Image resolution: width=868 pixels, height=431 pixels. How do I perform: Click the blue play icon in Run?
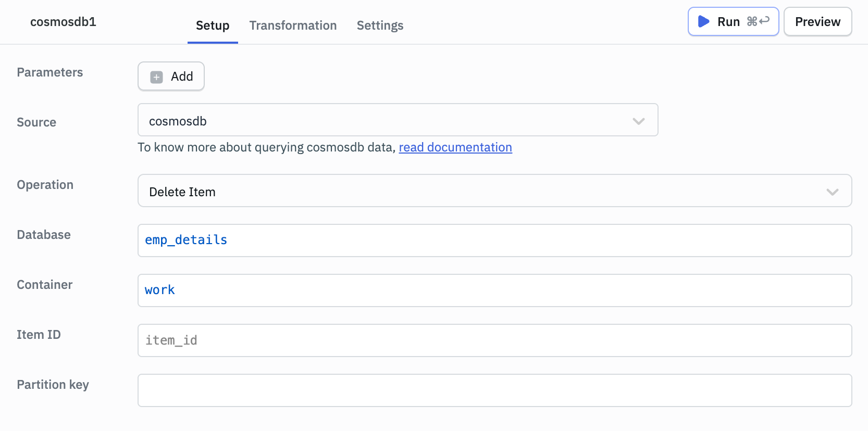[703, 21]
